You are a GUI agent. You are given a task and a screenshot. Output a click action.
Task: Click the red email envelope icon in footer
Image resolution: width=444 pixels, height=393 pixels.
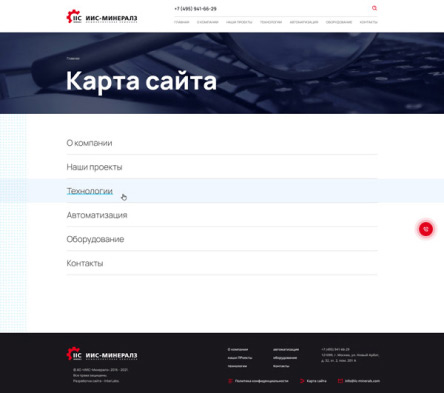pyautogui.click(x=340, y=381)
